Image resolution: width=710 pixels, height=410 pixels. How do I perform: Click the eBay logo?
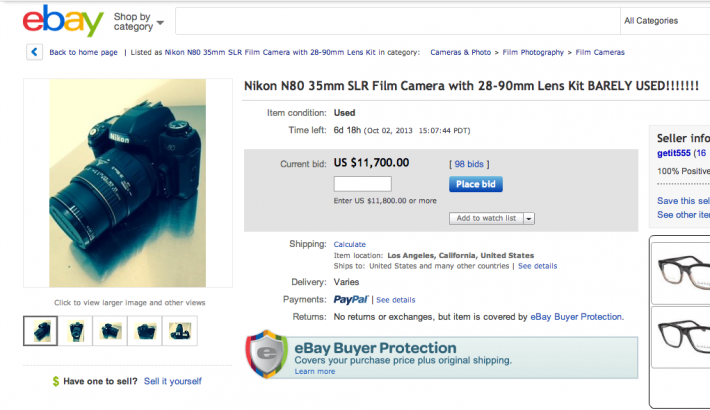(63, 21)
